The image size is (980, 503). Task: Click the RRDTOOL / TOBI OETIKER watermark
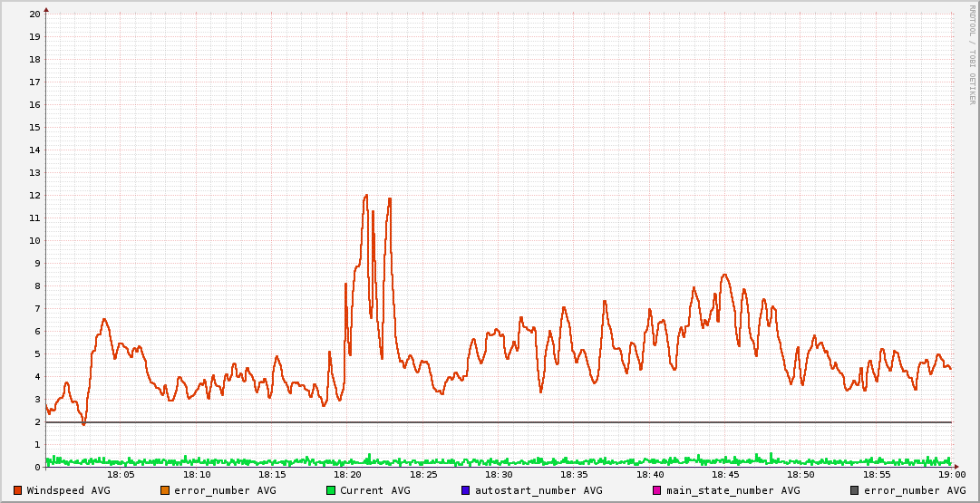[973, 54]
